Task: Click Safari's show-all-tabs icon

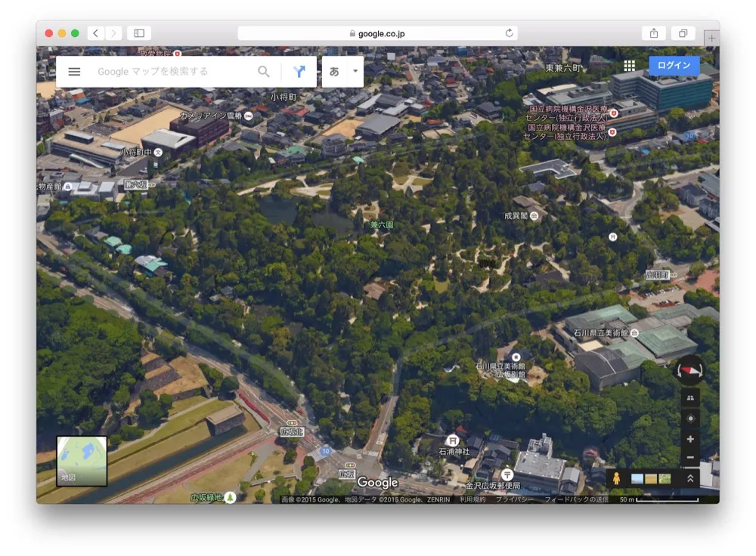Action: click(x=683, y=32)
